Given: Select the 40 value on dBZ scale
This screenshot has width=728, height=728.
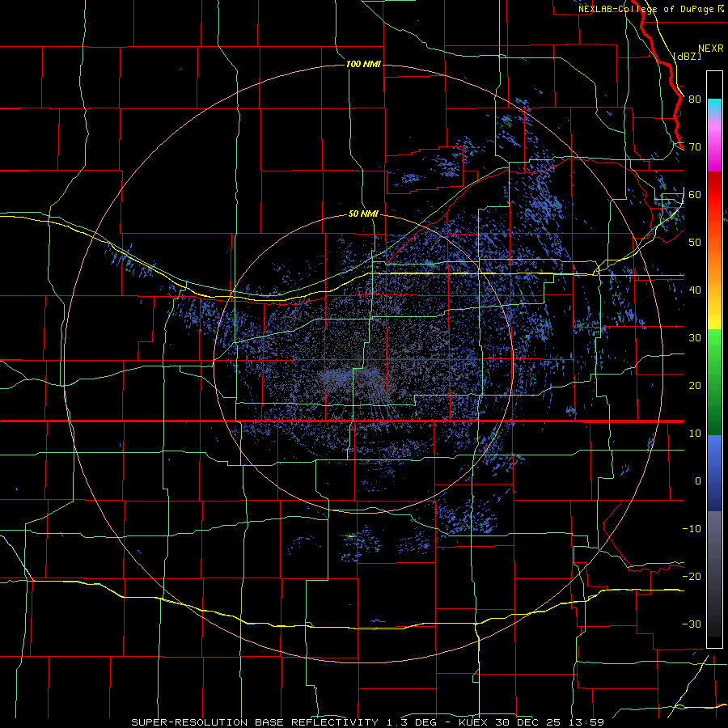Looking at the screenshot, I should [695, 290].
